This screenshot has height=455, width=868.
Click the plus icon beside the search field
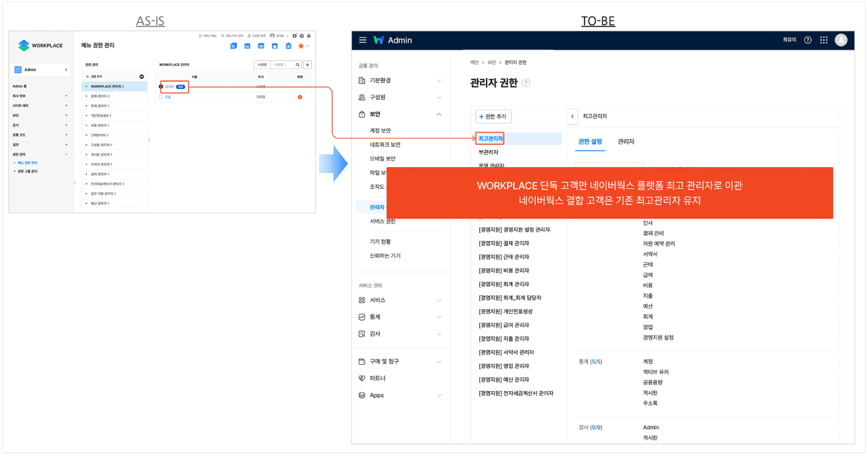(x=307, y=65)
